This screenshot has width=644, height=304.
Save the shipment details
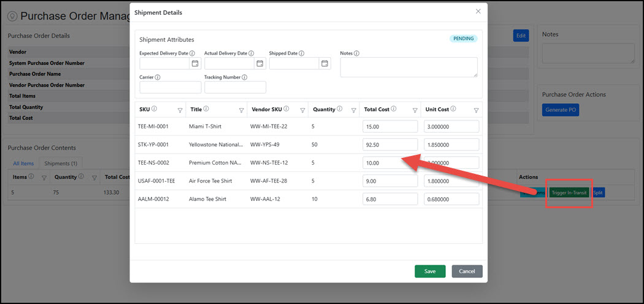click(x=430, y=271)
